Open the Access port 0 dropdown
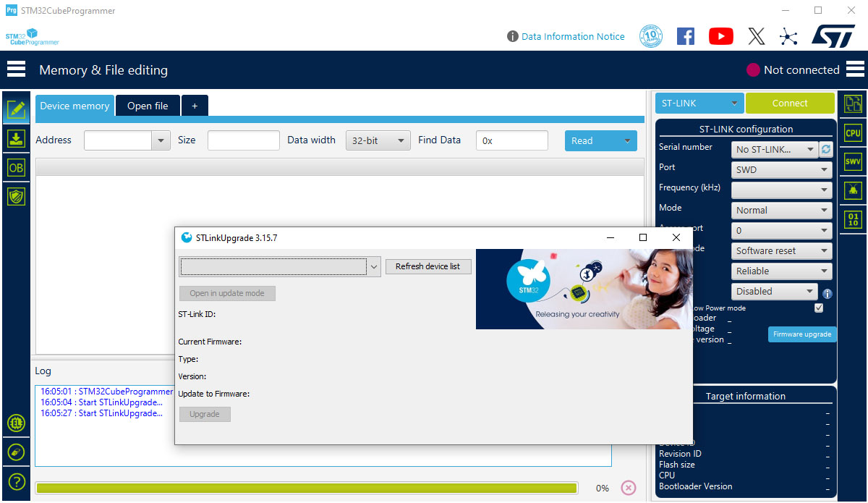 tap(782, 230)
